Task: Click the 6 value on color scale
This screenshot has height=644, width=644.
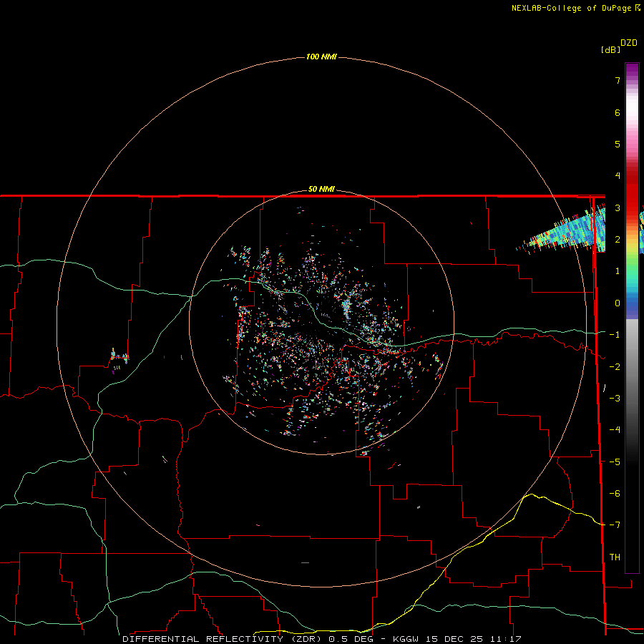Action: pyautogui.click(x=618, y=112)
